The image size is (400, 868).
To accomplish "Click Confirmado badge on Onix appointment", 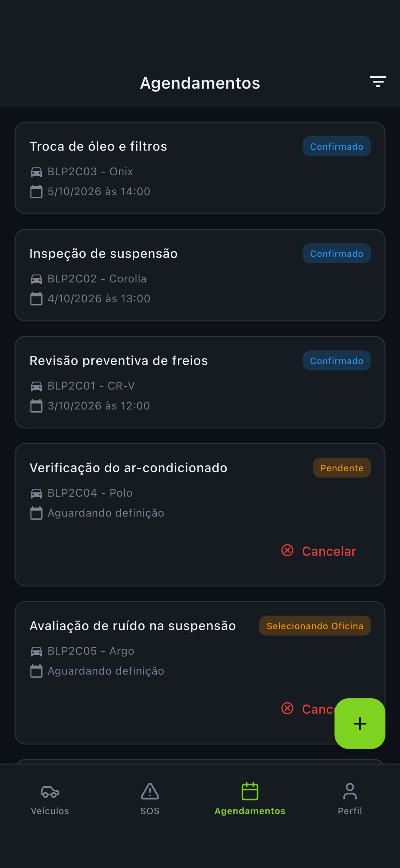I will pyautogui.click(x=337, y=146).
